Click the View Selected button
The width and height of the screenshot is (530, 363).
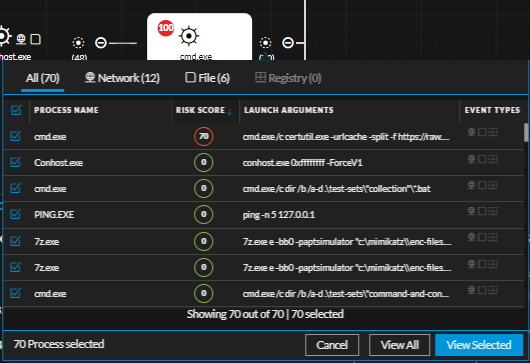479,345
